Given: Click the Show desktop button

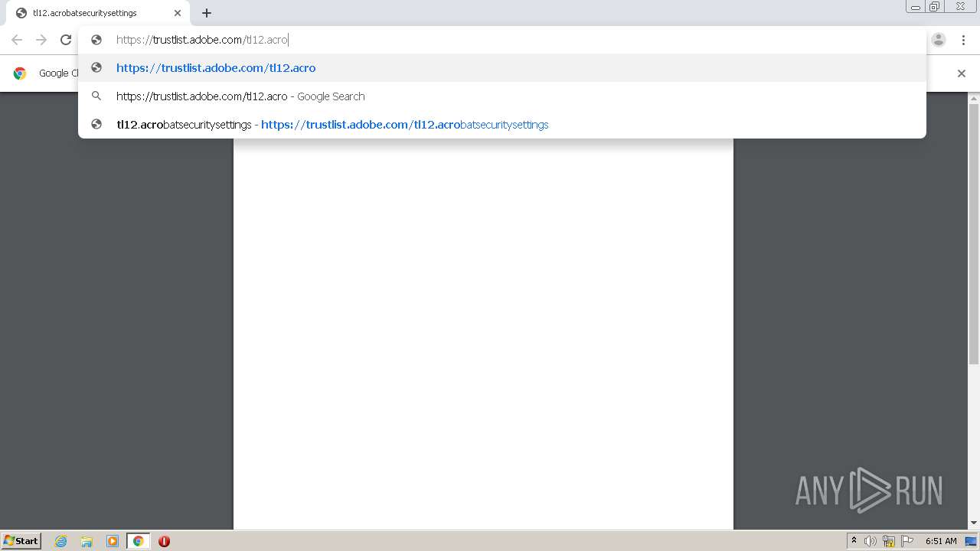Looking at the screenshot, I should [971, 541].
